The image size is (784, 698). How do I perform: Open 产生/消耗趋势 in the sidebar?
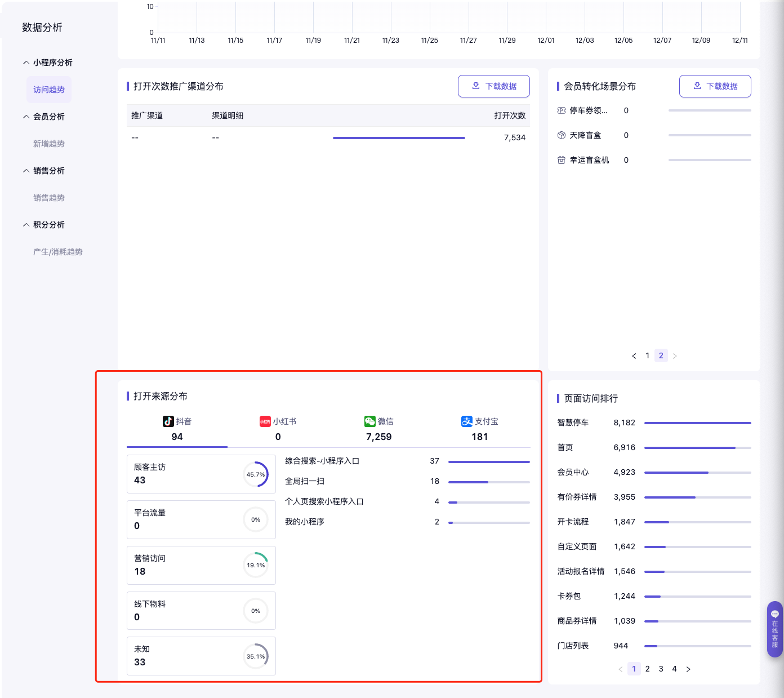pos(58,252)
